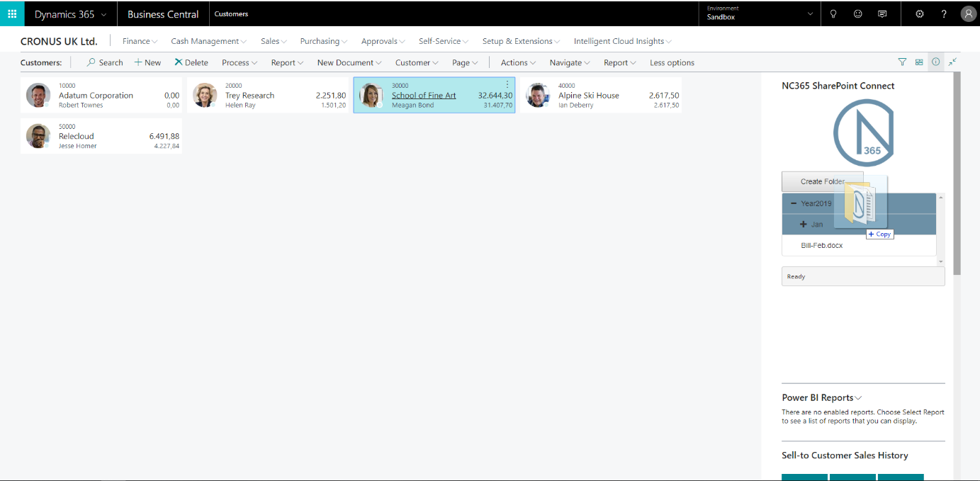980x481 pixels.
Task: Click the lightbulb ideas icon
Action: (x=833, y=13)
